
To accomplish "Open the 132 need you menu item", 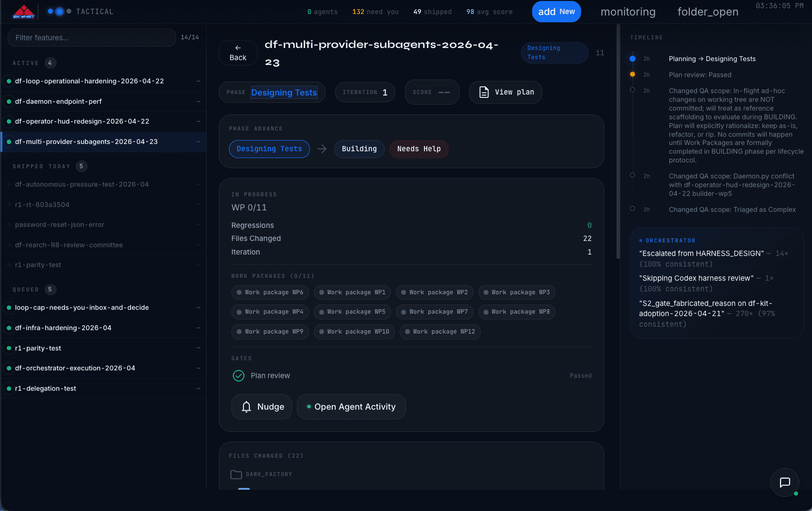I will (375, 12).
